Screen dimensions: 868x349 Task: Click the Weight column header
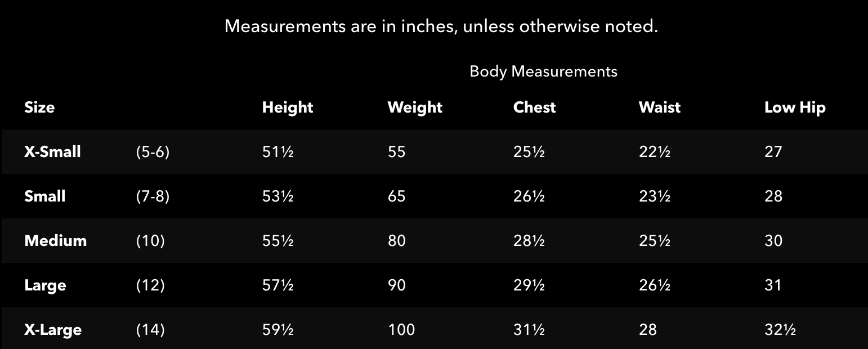point(415,108)
